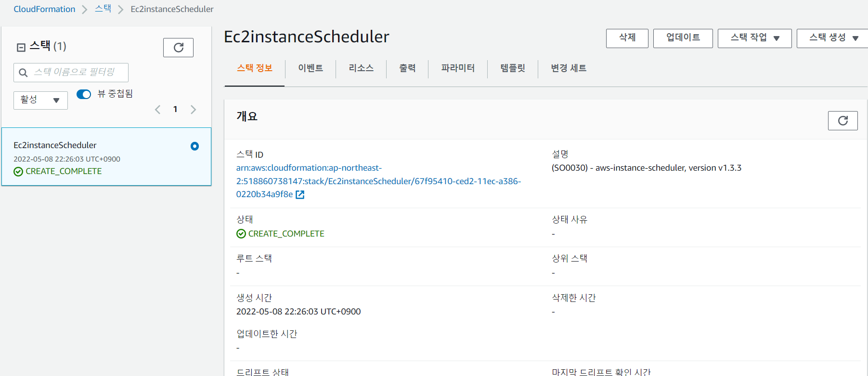Screen dimensions: 868x376
Task: Click the 삭제한 시간 label
Action: (x=574, y=298)
